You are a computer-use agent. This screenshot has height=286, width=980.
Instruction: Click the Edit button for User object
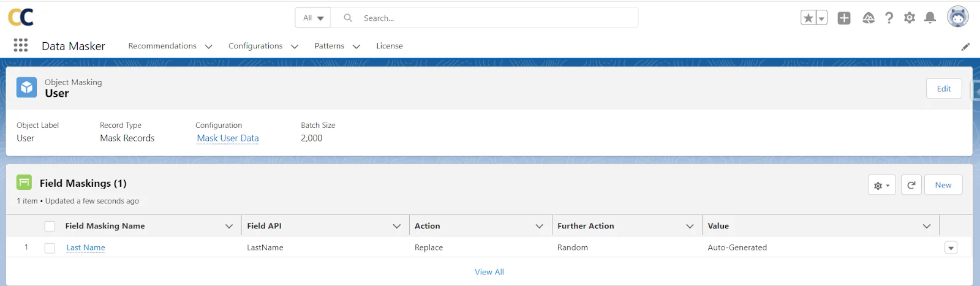point(943,89)
